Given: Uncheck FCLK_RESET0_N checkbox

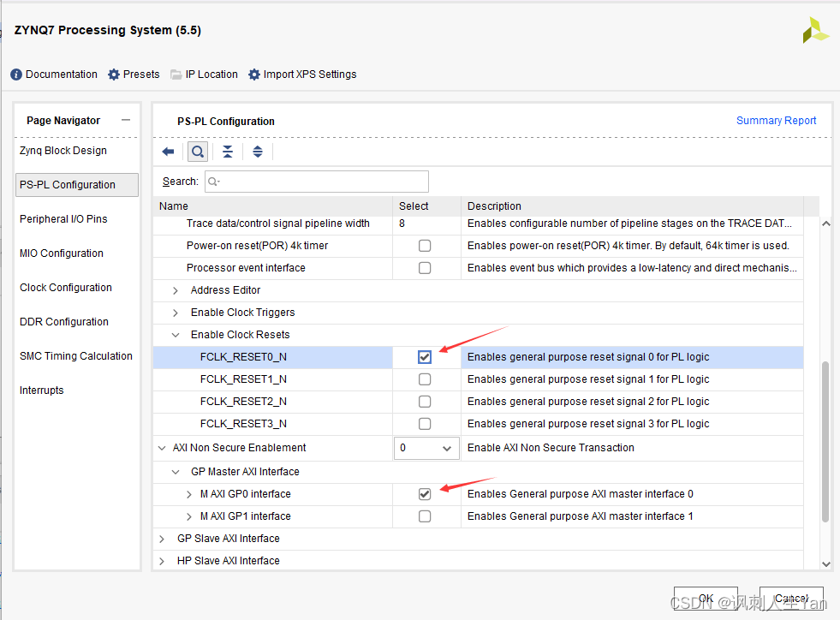Looking at the screenshot, I should (425, 357).
